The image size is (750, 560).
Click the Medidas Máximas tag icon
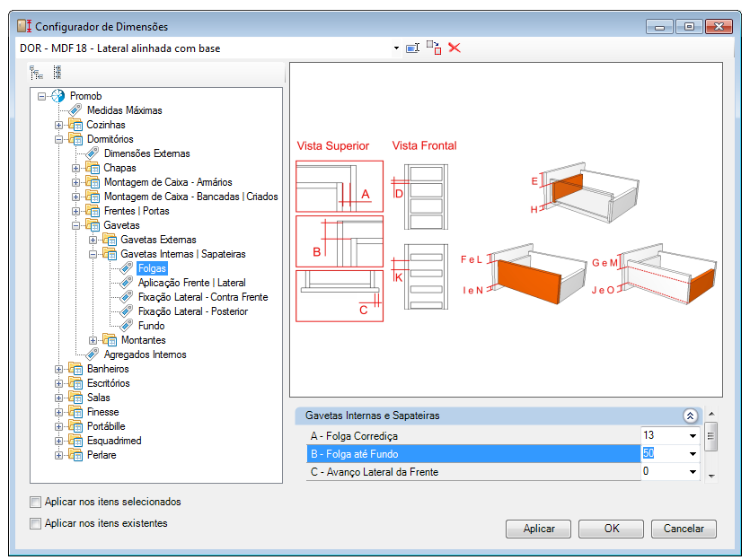click(75, 110)
